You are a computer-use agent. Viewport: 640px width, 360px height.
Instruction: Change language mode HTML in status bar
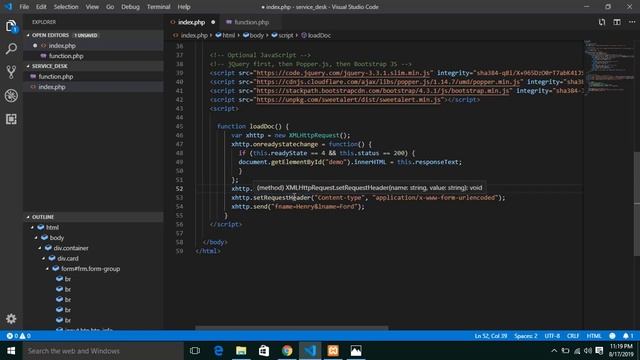click(x=594, y=336)
